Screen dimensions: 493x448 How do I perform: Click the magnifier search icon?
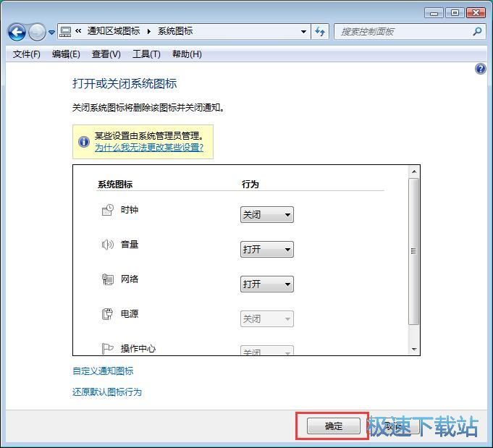click(477, 31)
